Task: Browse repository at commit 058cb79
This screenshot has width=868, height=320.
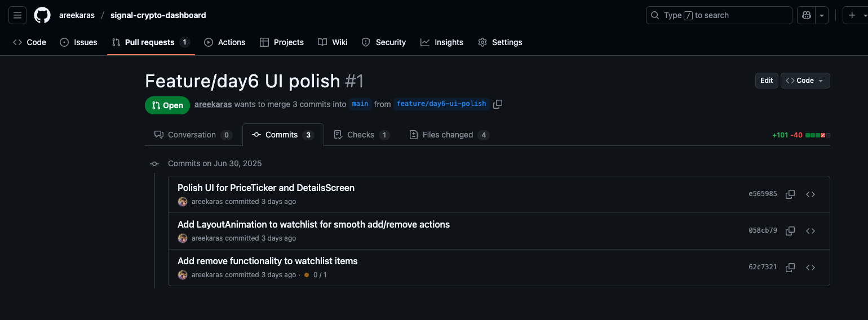Action: tap(811, 231)
